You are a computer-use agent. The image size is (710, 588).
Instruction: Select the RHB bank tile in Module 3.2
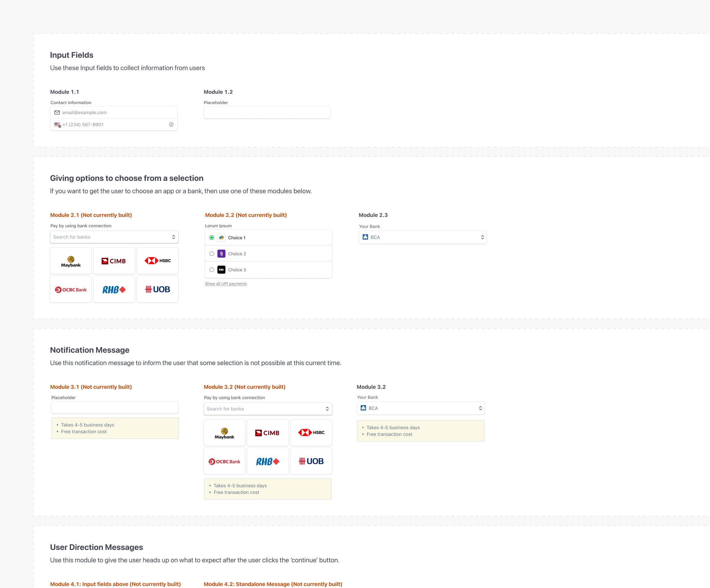268,461
